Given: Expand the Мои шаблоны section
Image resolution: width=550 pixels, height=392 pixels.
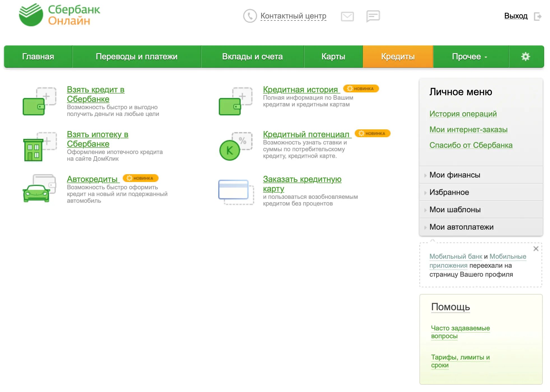Looking at the screenshot, I should [x=481, y=210].
